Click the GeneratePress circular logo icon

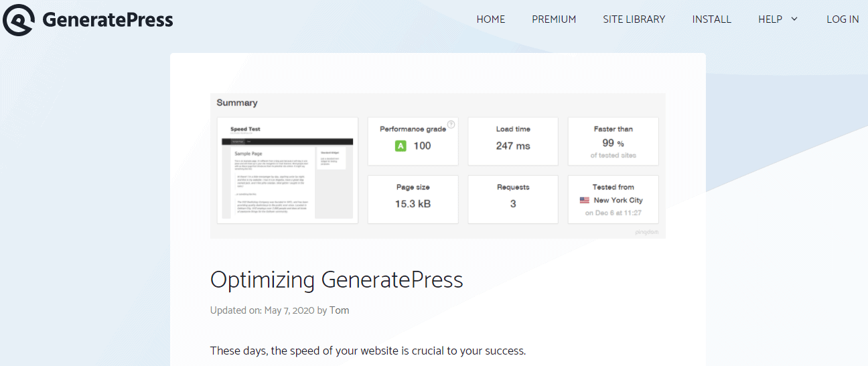tap(19, 19)
